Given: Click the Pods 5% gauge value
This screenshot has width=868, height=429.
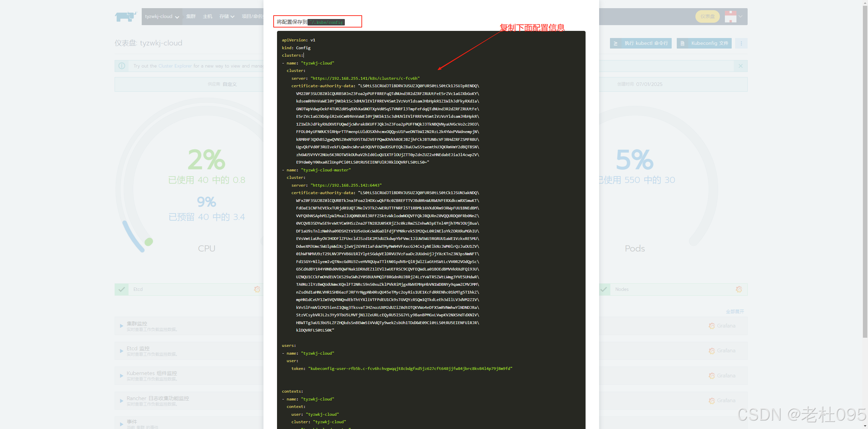Looking at the screenshot, I should pos(634,160).
